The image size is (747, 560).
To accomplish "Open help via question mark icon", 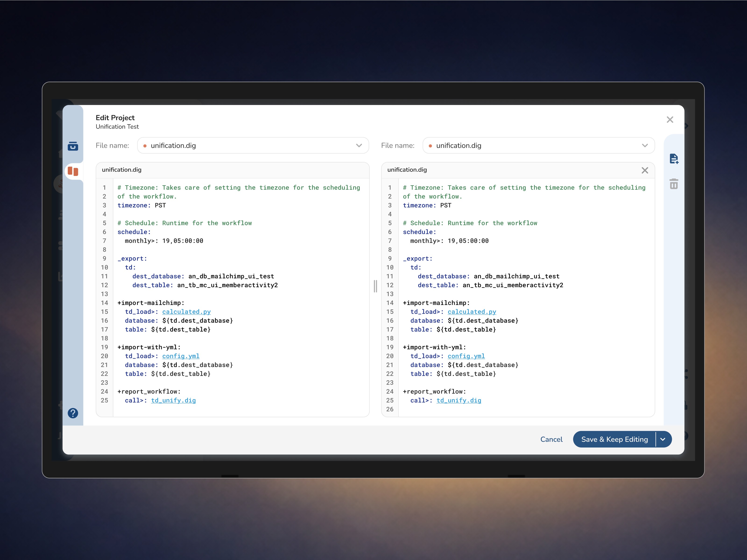I will 73,413.
